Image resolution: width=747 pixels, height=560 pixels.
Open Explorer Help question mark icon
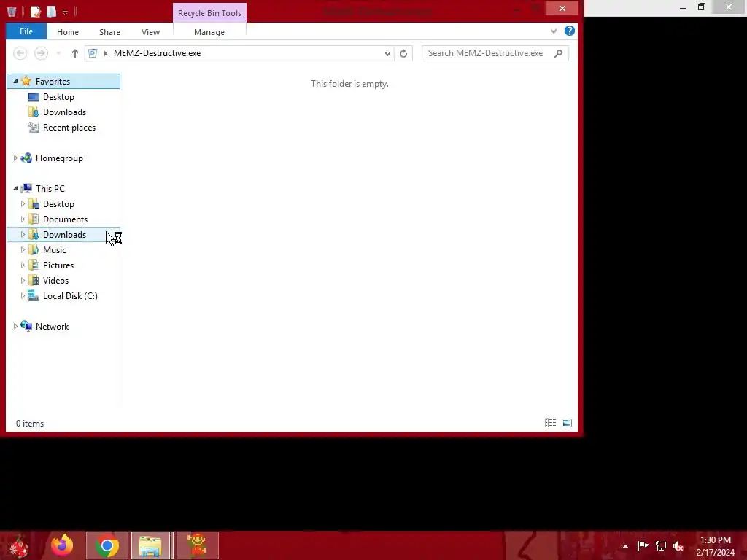[569, 31]
